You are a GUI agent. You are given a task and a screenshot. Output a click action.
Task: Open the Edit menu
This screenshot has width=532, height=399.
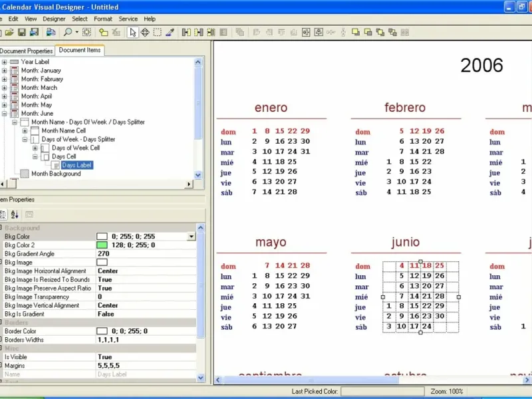tap(13, 19)
